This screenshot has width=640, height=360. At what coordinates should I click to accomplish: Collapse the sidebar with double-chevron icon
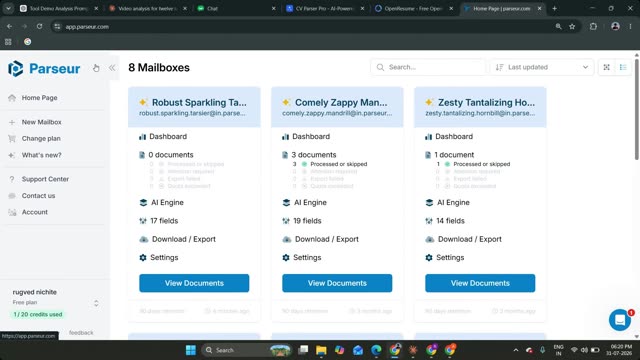(112, 68)
